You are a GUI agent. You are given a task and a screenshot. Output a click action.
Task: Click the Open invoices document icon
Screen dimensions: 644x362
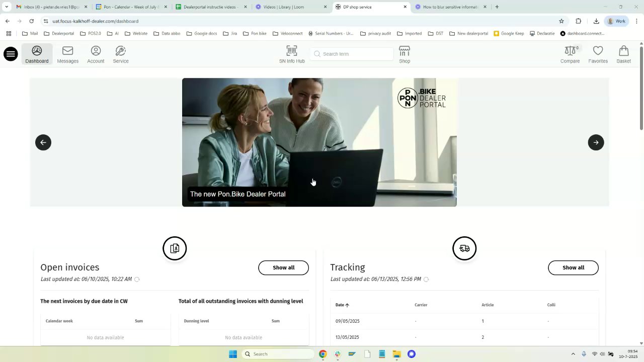click(x=175, y=248)
